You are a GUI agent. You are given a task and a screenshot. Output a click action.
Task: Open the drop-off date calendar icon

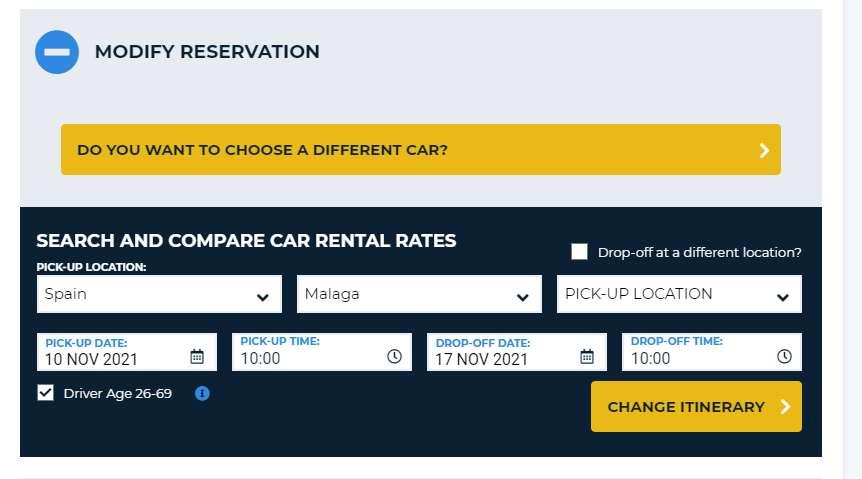point(587,357)
